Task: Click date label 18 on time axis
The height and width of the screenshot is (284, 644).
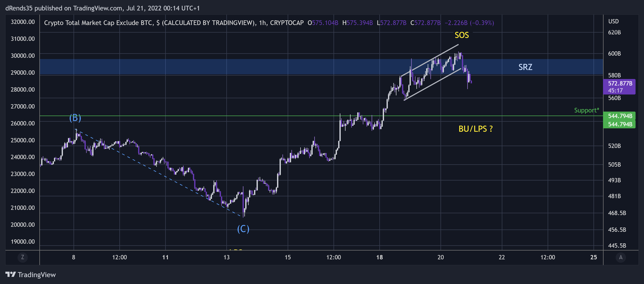Action: (380, 258)
